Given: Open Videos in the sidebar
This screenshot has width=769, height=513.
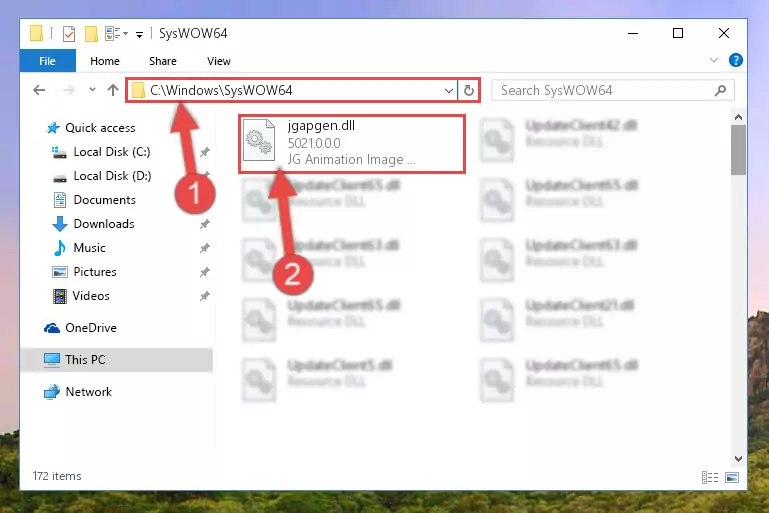Looking at the screenshot, I should pyautogui.click(x=91, y=296).
